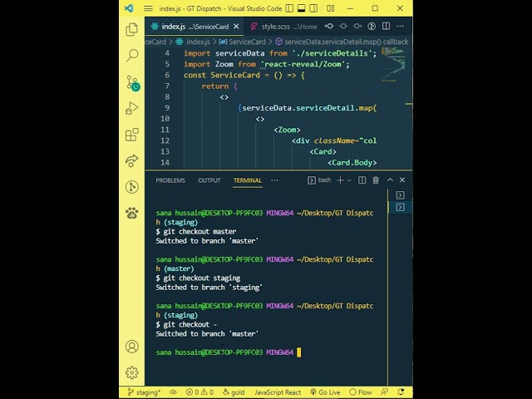Click the bash terminal shell label
This screenshot has width=532, height=399.
click(319, 180)
